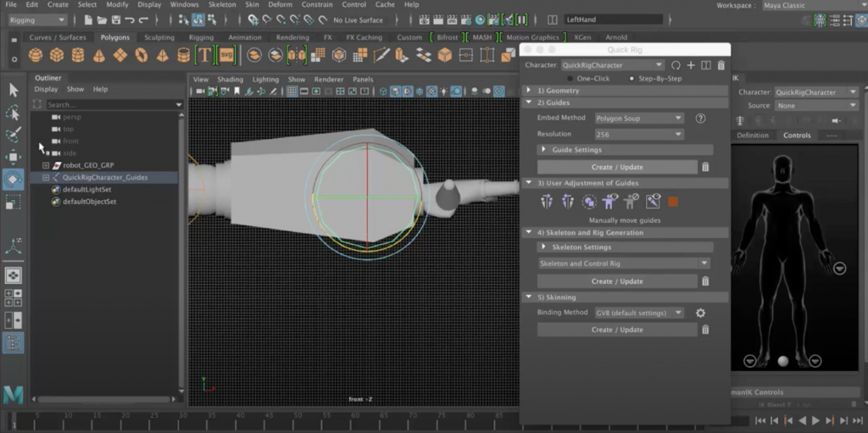
Task: Click the orange color swatch in Quick Rig
Action: (x=673, y=203)
